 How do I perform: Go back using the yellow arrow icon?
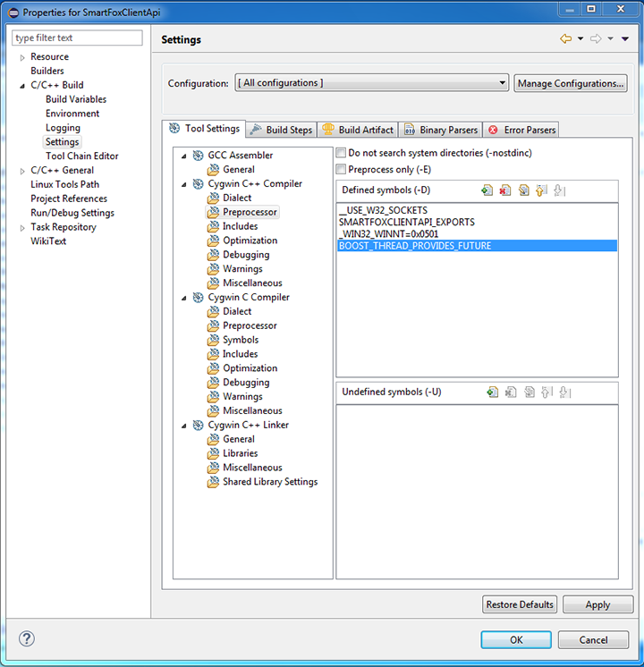click(565, 38)
